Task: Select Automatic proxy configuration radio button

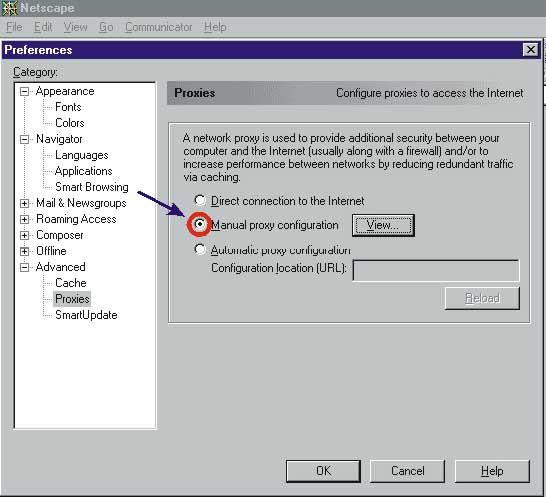Action: (200, 249)
